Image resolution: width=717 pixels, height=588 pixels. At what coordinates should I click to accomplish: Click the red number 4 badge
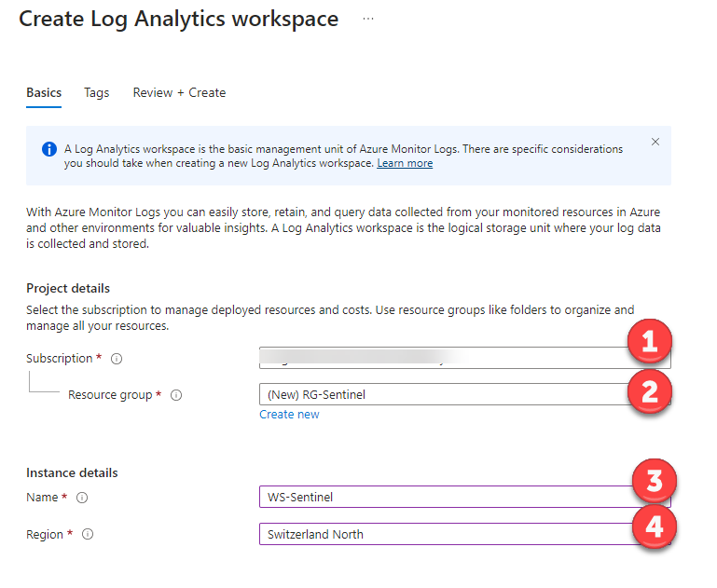tap(653, 526)
